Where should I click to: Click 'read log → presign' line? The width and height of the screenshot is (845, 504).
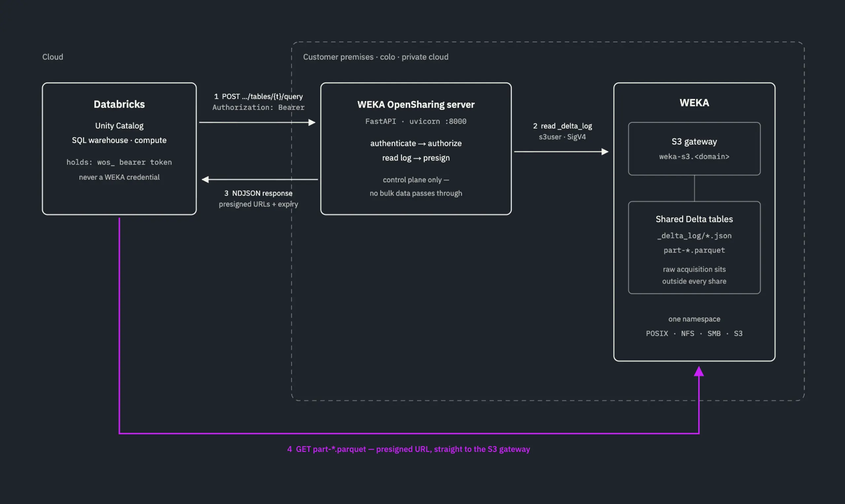(x=416, y=158)
